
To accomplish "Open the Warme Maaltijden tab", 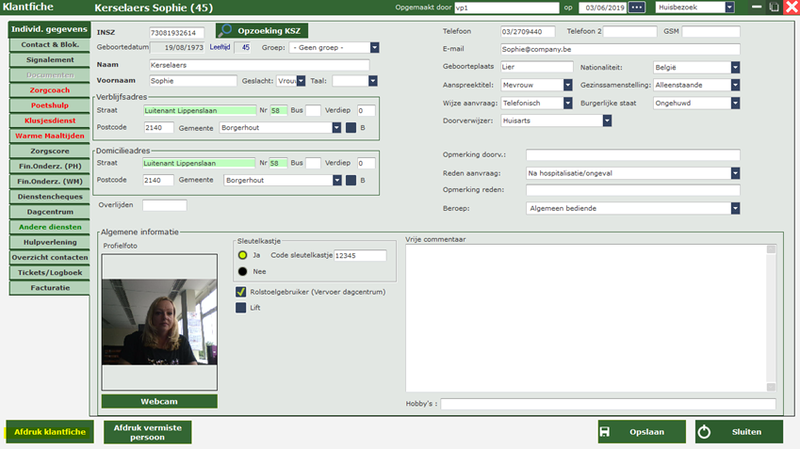I will (50, 135).
